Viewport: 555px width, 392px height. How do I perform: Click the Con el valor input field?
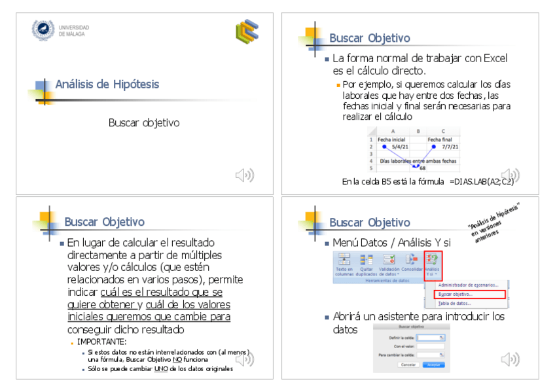click(x=431, y=346)
